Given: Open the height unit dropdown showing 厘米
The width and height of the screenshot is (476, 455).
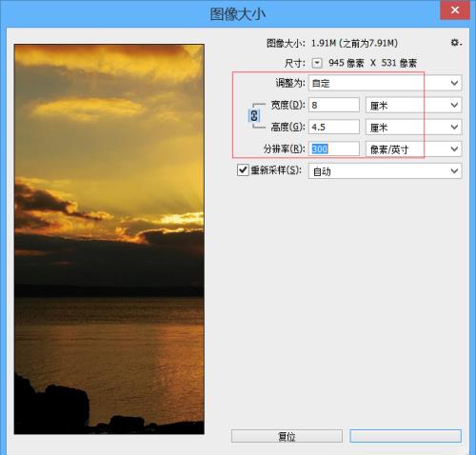Looking at the screenshot, I should pos(413,127).
